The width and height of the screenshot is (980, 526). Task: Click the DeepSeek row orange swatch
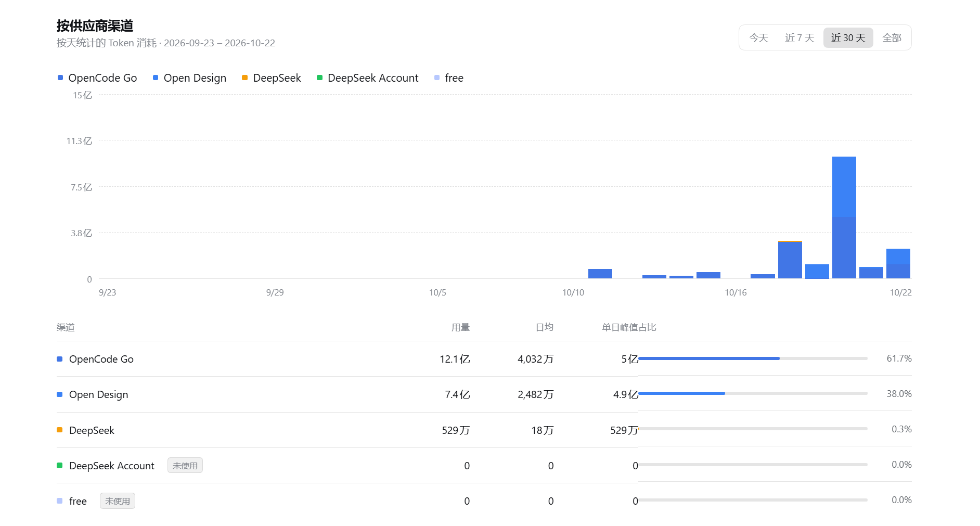coord(59,430)
